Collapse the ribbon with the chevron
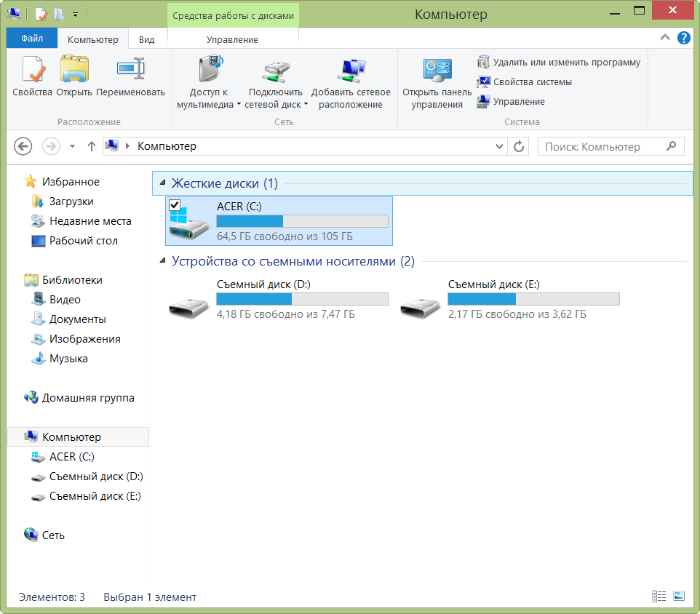 pyautogui.click(x=665, y=38)
